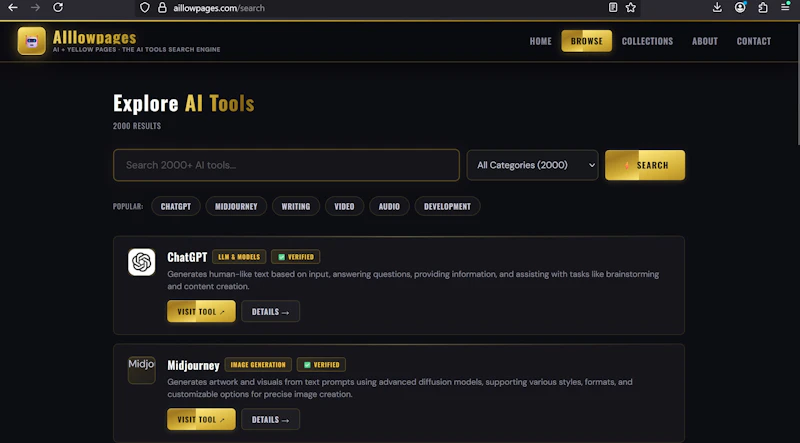
Task: Expand the All Categories (2000) dropdown
Action: [532, 165]
